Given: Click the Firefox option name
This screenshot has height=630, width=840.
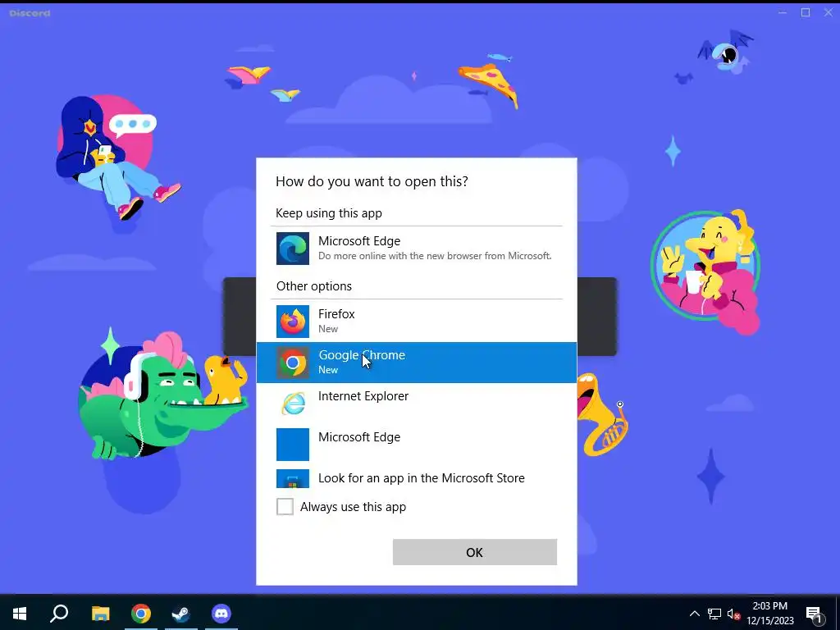Looking at the screenshot, I should coord(336,314).
